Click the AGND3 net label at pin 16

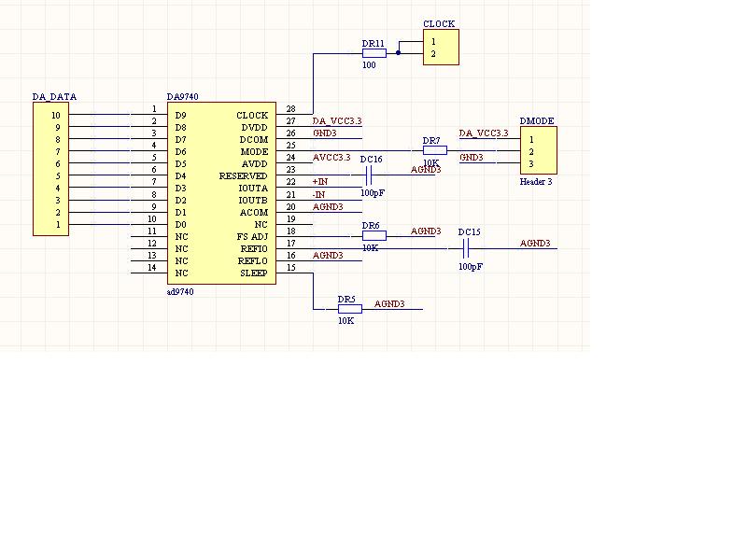(328, 255)
